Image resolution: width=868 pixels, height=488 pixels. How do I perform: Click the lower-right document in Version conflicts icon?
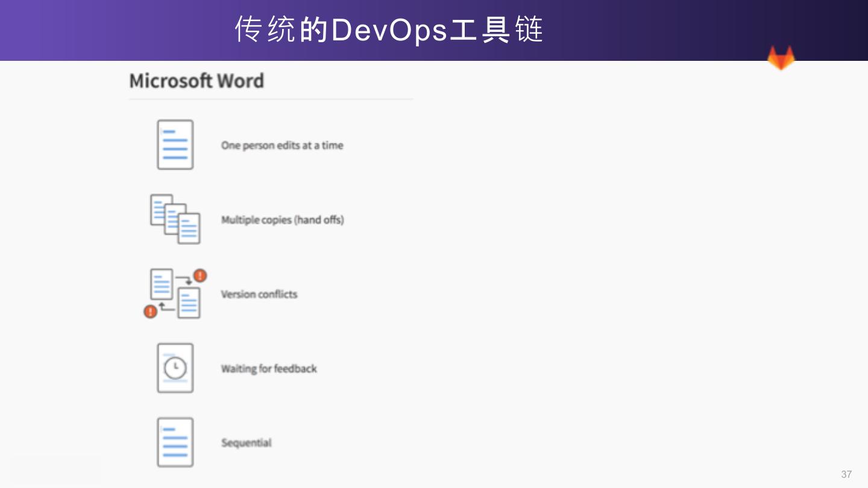point(189,303)
